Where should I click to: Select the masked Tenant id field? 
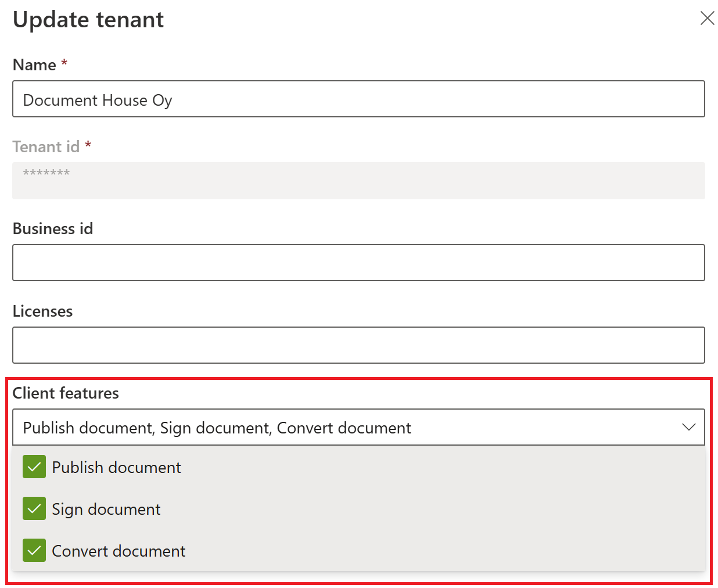tap(358, 181)
